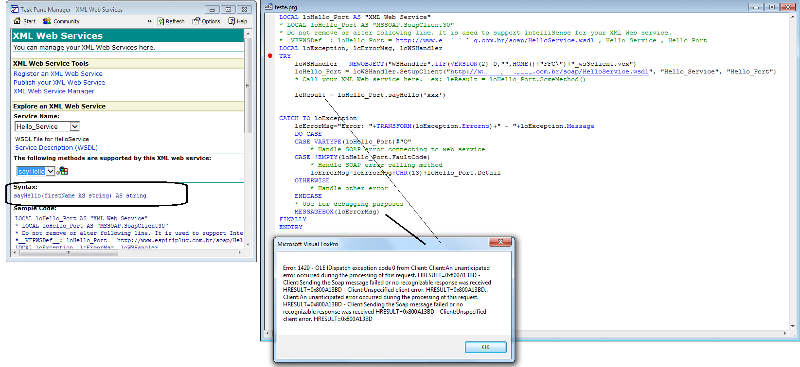Click the red breakpoint dot beside TRY

pos(271,56)
